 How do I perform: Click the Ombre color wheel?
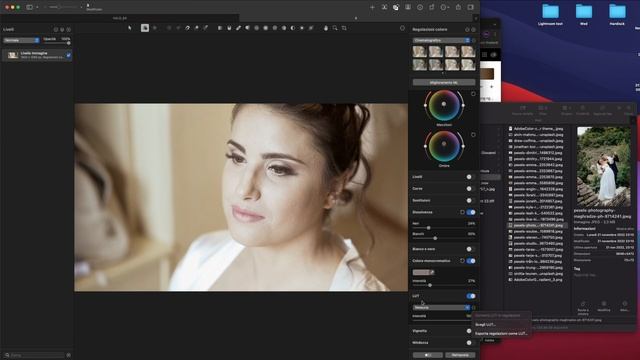[x=444, y=146]
